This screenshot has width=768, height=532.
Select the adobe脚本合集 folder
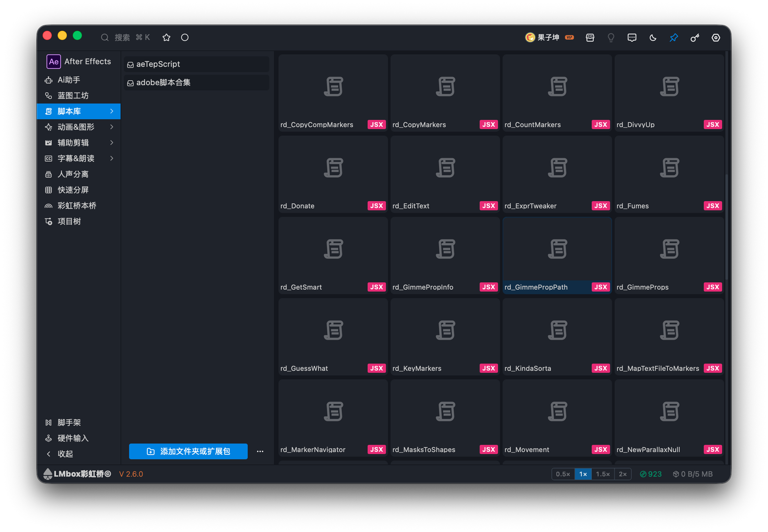196,83
